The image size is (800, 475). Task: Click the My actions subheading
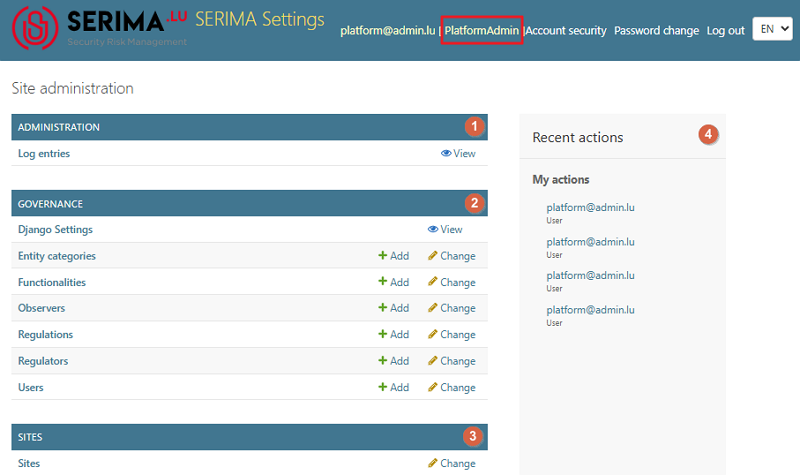pos(561,180)
